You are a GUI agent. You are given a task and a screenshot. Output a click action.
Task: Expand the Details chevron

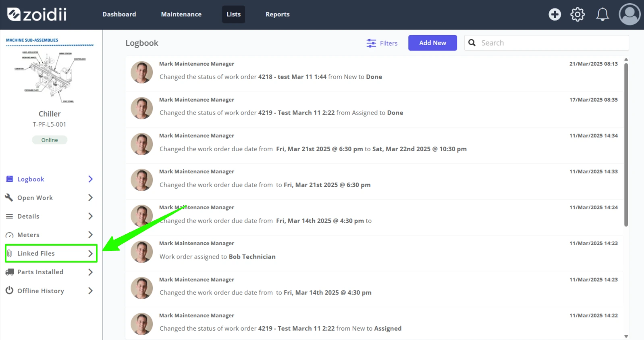(x=90, y=216)
